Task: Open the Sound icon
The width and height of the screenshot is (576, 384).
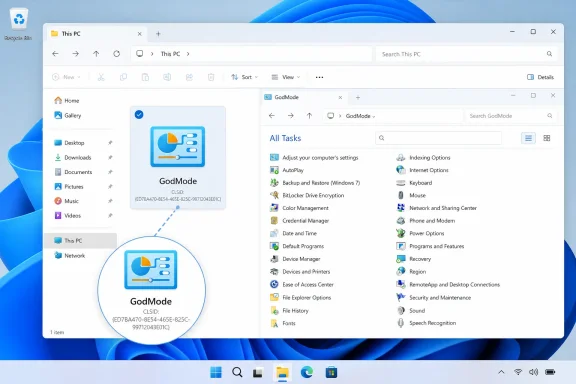Action: 401,311
